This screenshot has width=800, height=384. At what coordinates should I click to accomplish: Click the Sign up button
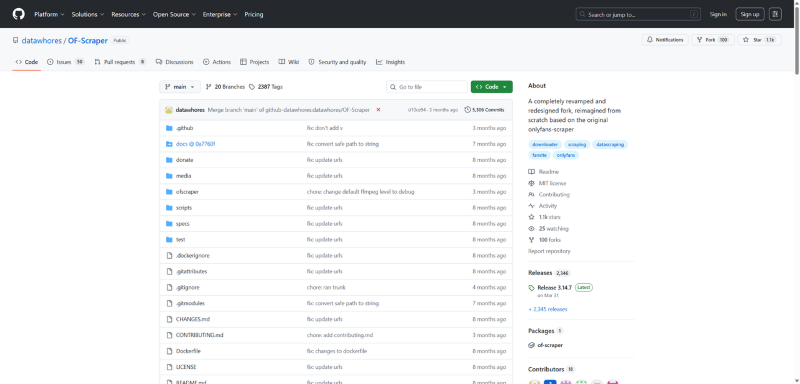[749, 14]
